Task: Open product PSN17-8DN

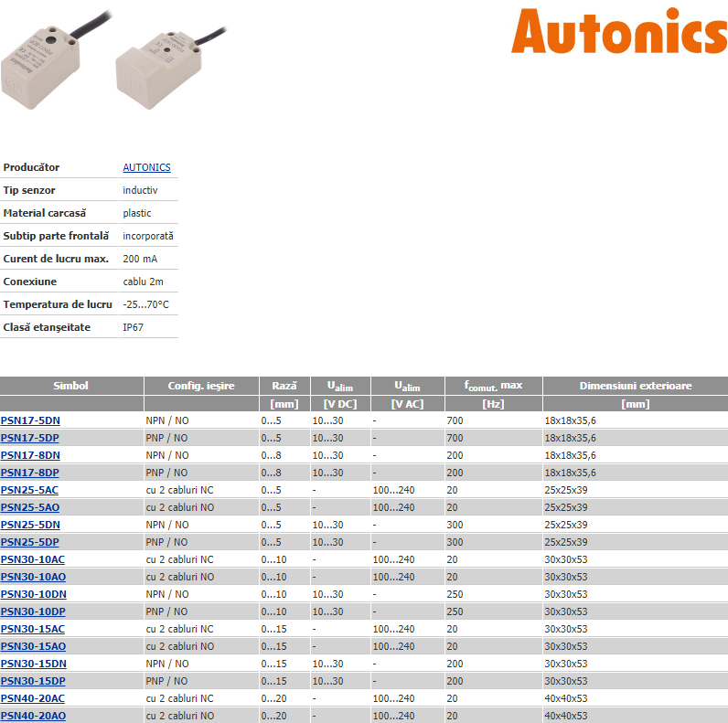Action: pos(30,455)
